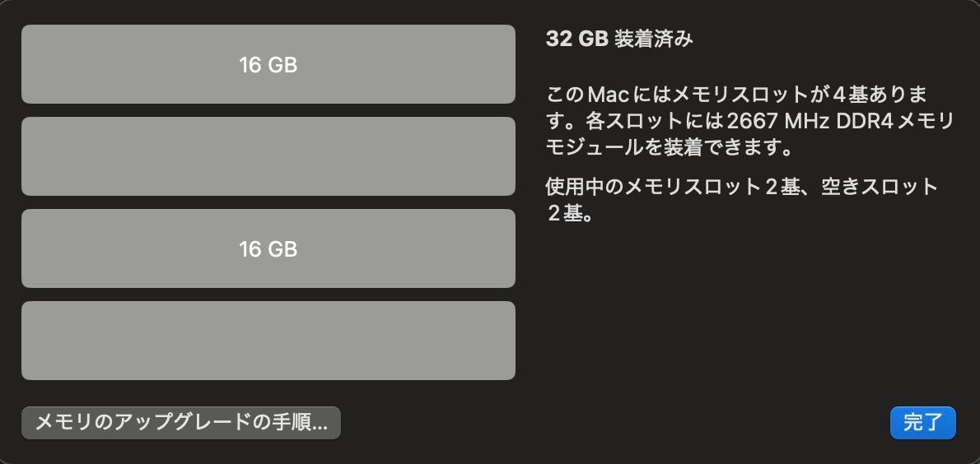Click the 32 GB total memory value
Image resolution: width=980 pixels, height=464 pixels.
576,39
